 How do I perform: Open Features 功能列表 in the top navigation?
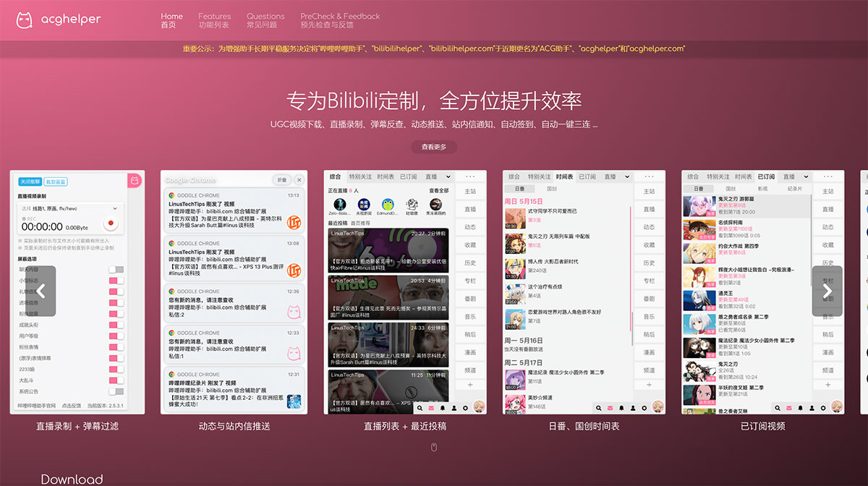(x=214, y=20)
